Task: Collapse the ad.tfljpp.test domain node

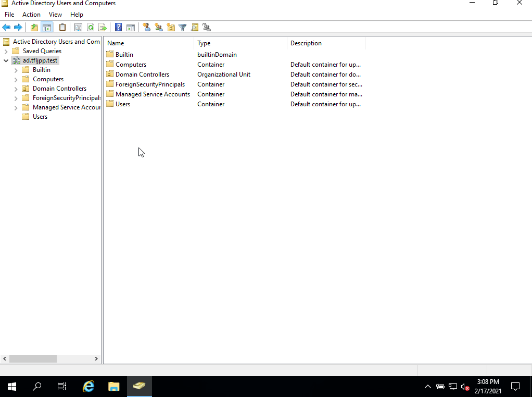Action: tap(6, 60)
